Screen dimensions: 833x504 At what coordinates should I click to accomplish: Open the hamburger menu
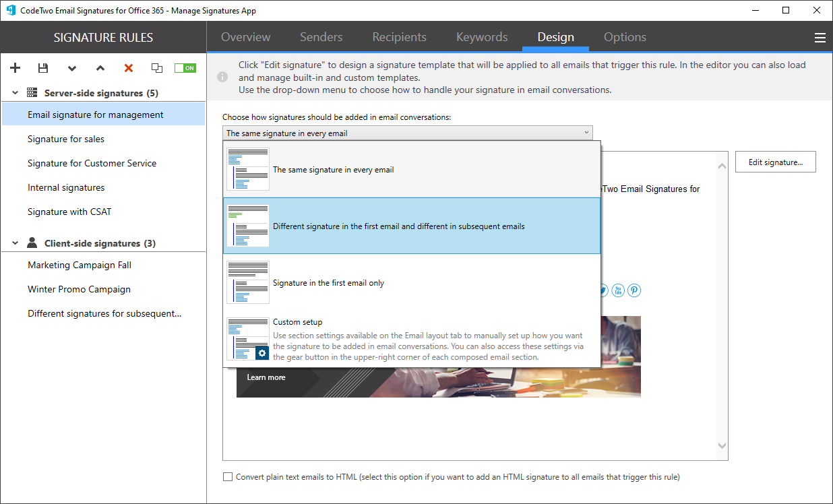click(820, 38)
